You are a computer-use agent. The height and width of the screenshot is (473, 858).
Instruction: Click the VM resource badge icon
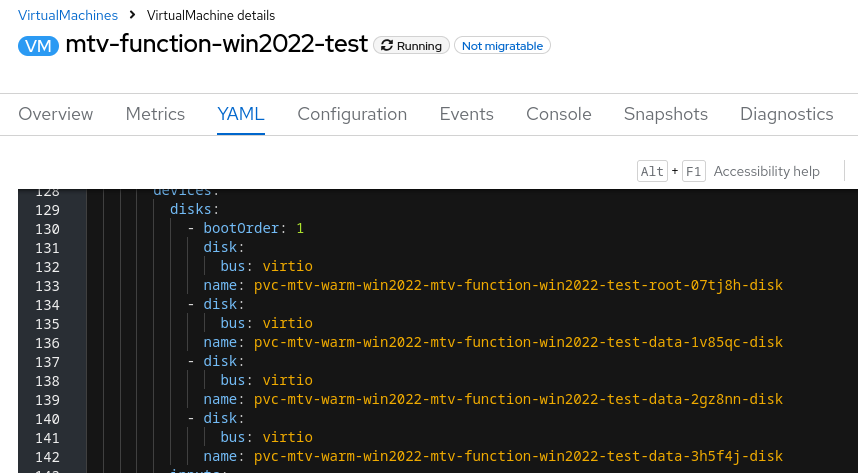tap(38, 46)
